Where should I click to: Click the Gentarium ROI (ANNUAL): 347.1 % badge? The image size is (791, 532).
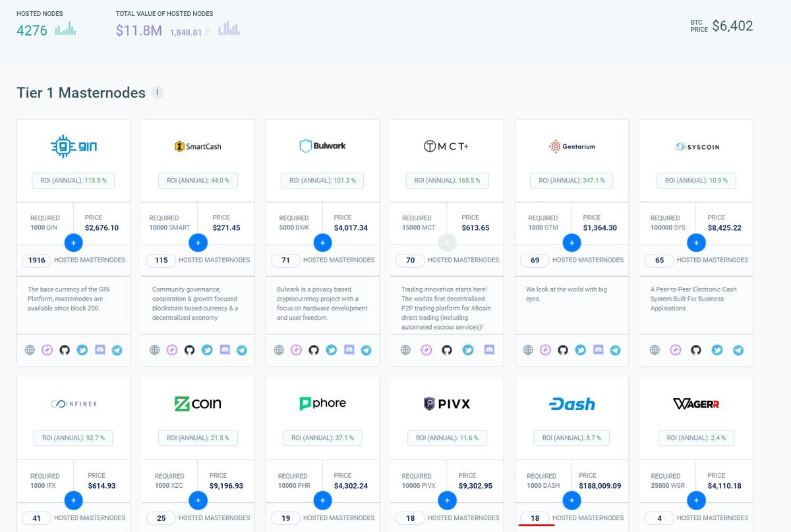click(571, 180)
